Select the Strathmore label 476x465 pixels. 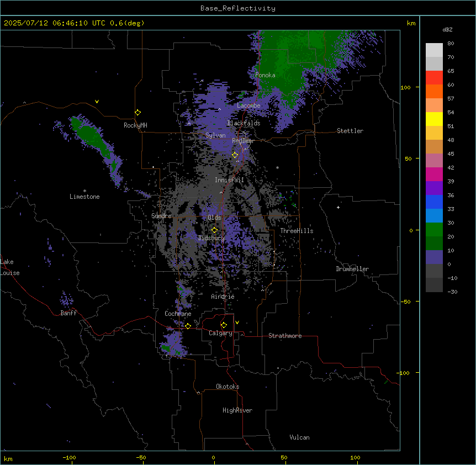(x=285, y=336)
